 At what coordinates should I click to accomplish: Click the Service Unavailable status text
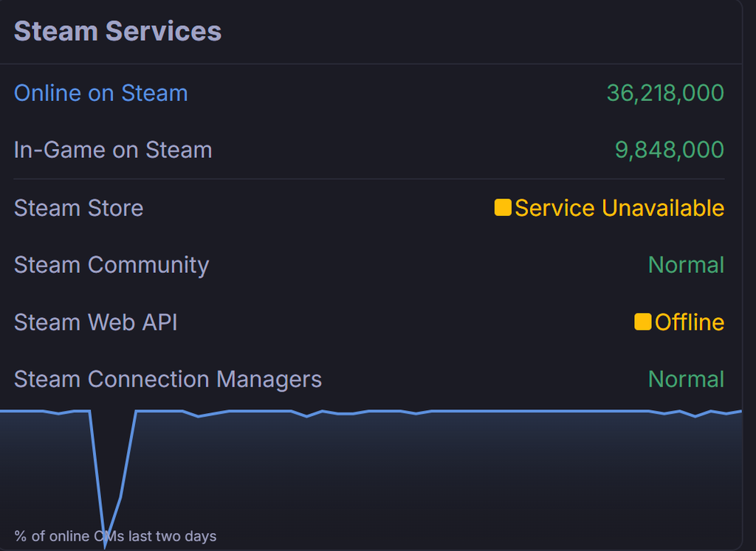(619, 208)
